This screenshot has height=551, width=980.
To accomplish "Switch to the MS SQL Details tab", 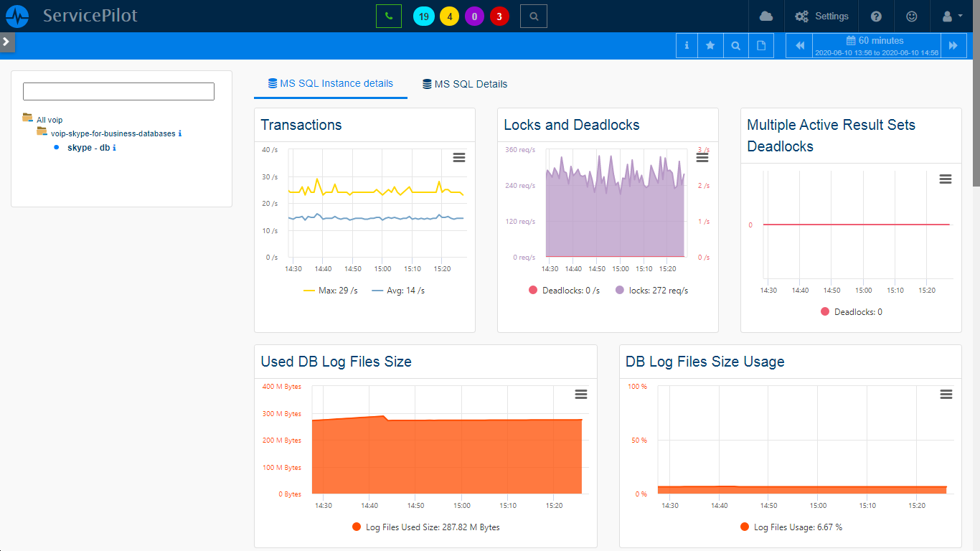I will click(464, 84).
